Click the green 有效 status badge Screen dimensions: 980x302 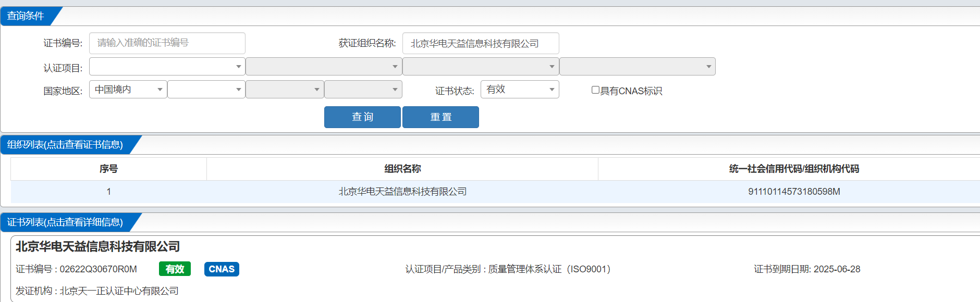click(175, 269)
